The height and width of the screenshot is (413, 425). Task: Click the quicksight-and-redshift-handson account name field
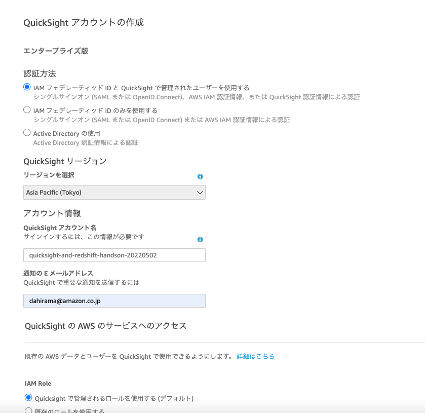tap(114, 255)
